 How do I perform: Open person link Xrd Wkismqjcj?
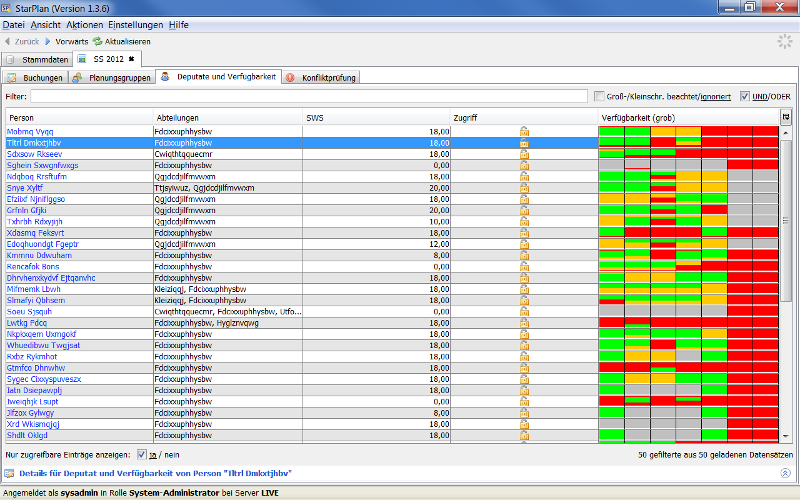33,424
